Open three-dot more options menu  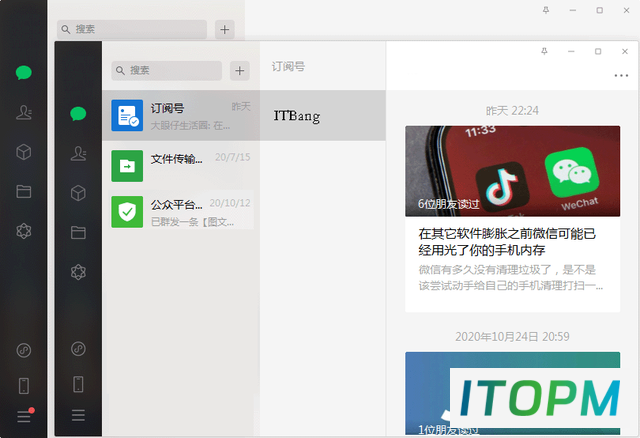click(x=621, y=76)
